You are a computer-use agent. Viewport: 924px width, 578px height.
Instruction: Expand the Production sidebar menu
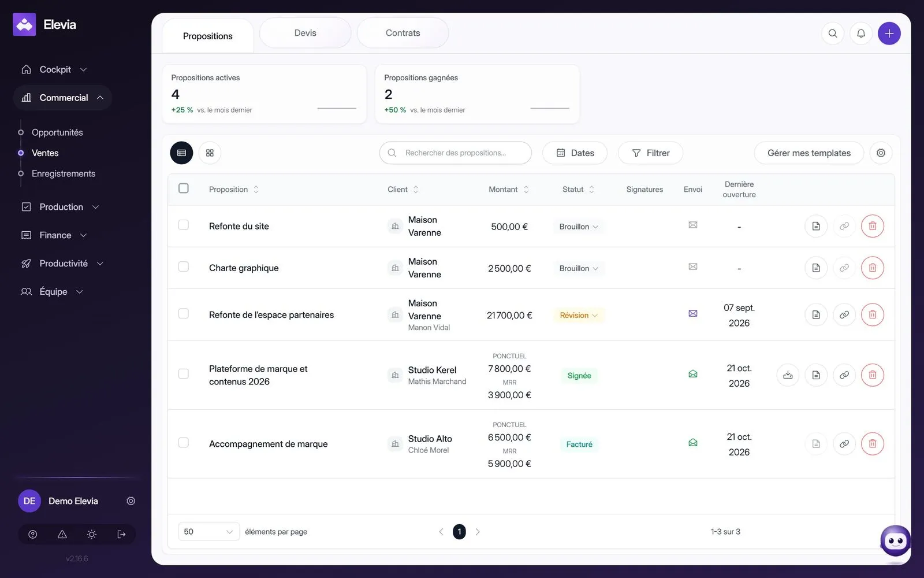(60, 207)
